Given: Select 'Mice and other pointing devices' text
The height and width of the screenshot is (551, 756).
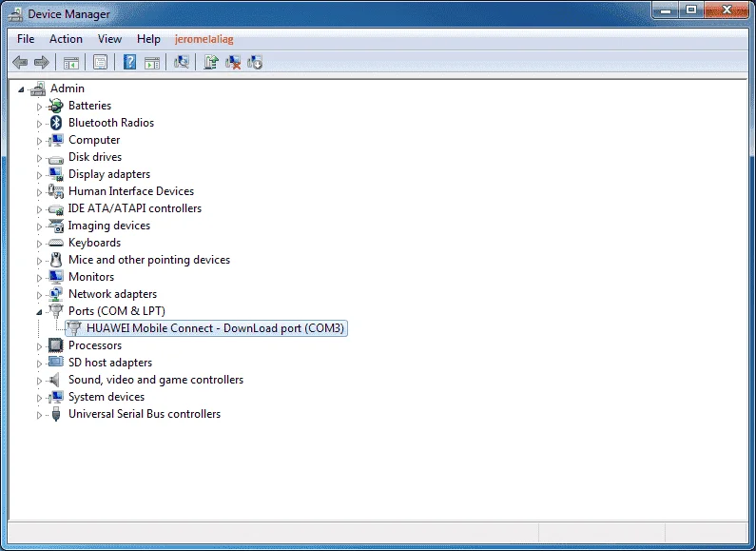Looking at the screenshot, I should pyautogui.click(x=149, y=260).
